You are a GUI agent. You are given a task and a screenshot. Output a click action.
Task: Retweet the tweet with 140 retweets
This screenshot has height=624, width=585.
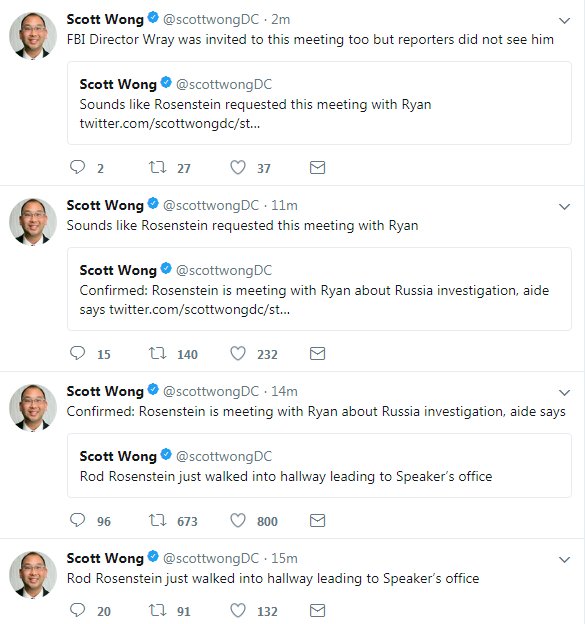click(x=158, y=353)
